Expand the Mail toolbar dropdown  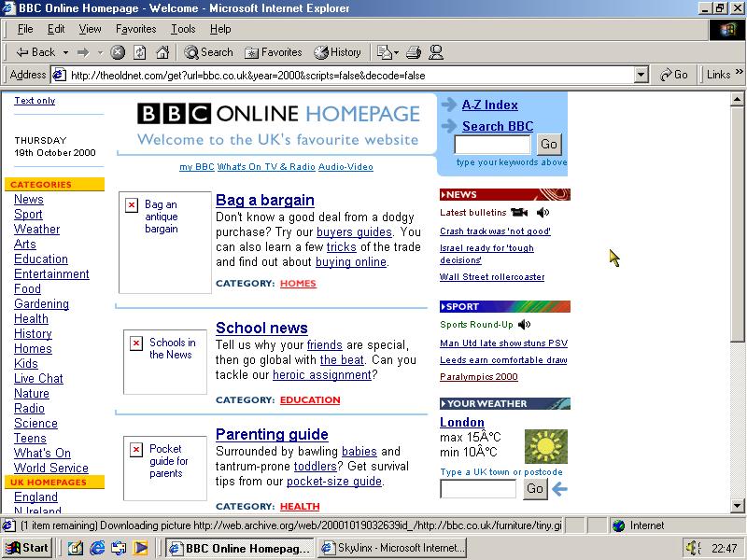point(396,52)
